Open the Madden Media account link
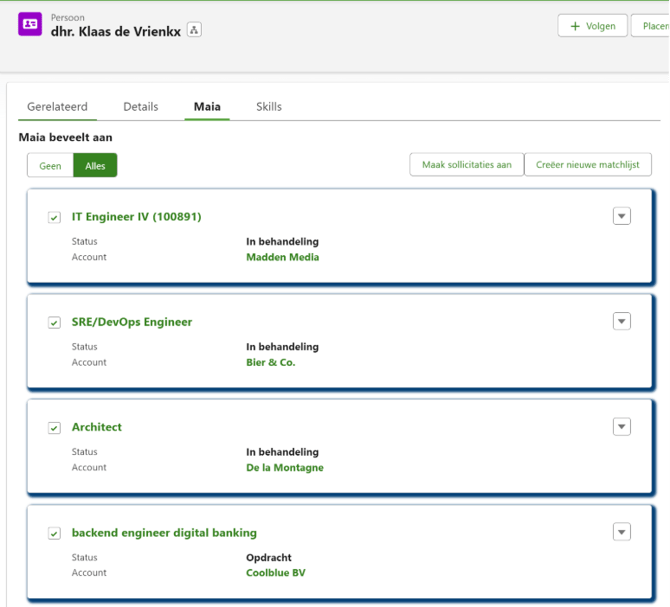 [x=282, y=257]
